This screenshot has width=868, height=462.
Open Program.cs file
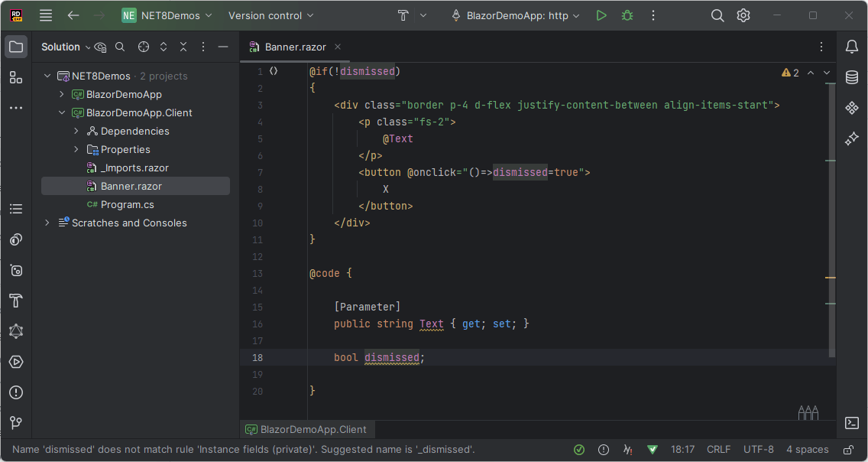click(x=128, y=204)
